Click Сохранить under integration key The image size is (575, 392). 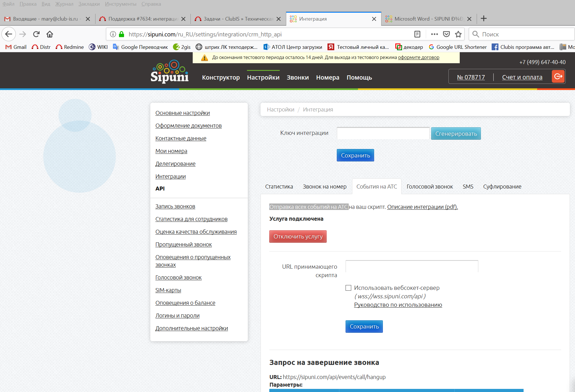pyautogui.click(x=355, y=155)
